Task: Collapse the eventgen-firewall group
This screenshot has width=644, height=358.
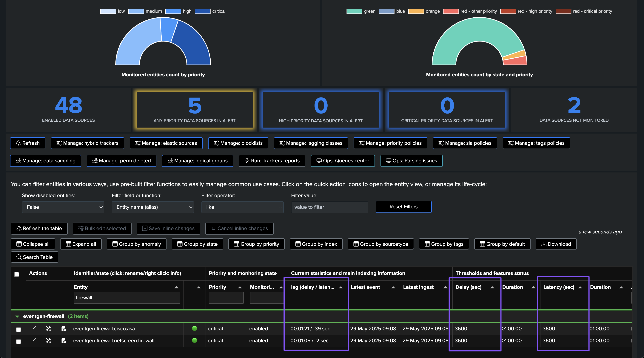Action: (17, 316)
